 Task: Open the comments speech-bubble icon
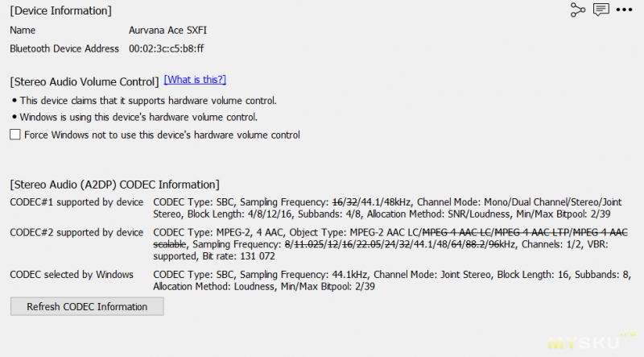[601, 10]
